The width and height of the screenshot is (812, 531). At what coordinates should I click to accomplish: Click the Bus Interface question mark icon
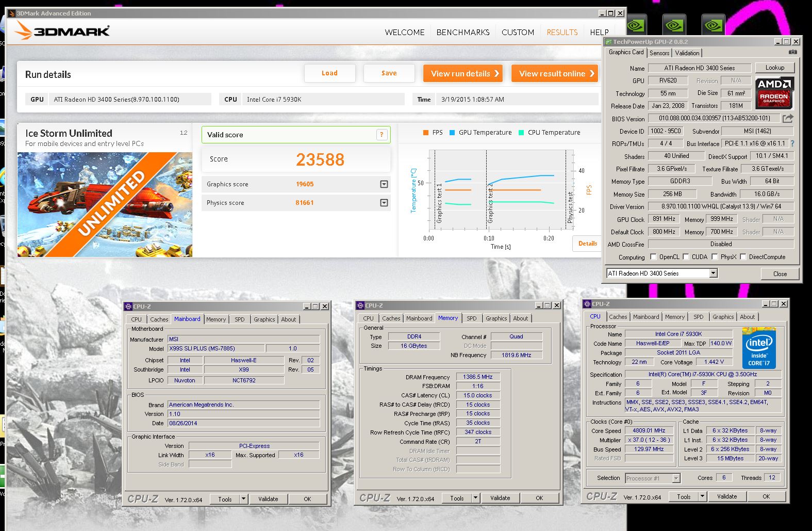[x=792, y=143]
